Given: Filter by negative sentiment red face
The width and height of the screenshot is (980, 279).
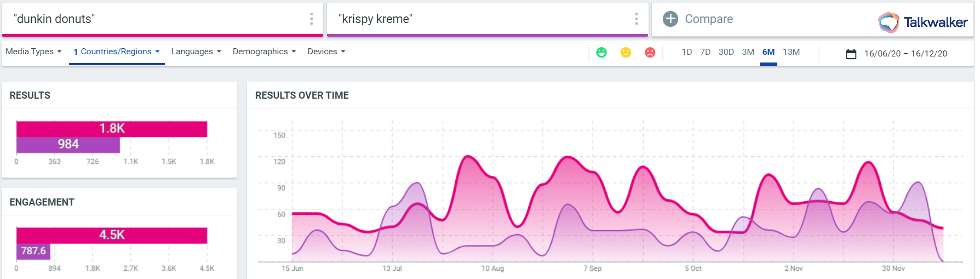Looking at the screenshot, I should point(650,53).
